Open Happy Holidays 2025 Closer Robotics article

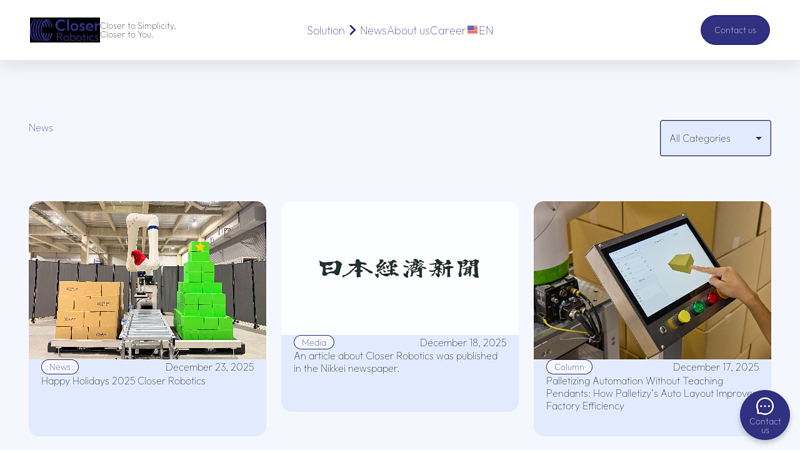point(123,381)
